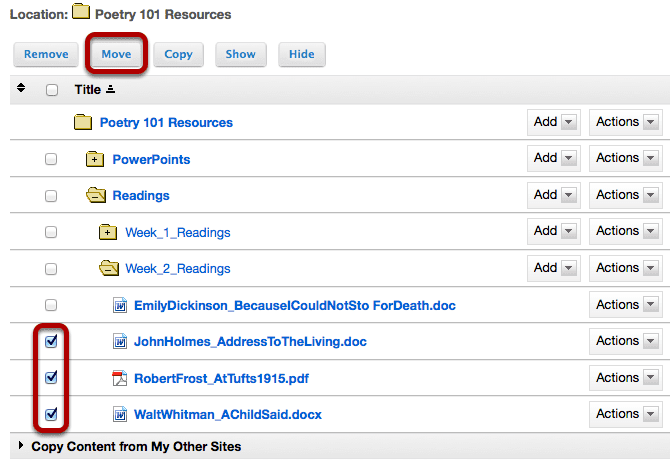The width and height of the screenshot is (670, 461).
Task: Open the RobertFrost_AtTufts1915.pdf link
Action: pyautogui.click(x=221, y=379)
